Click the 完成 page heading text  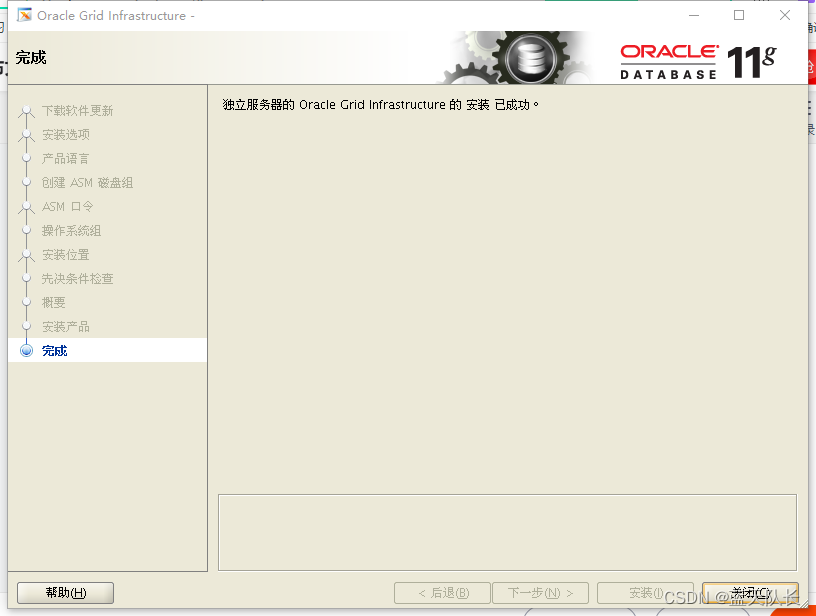31,57
